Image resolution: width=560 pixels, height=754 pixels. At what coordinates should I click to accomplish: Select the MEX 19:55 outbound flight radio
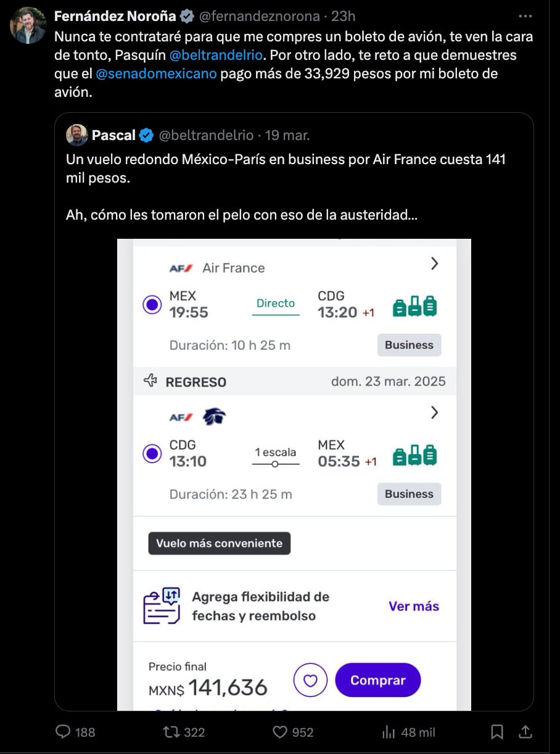152,305
